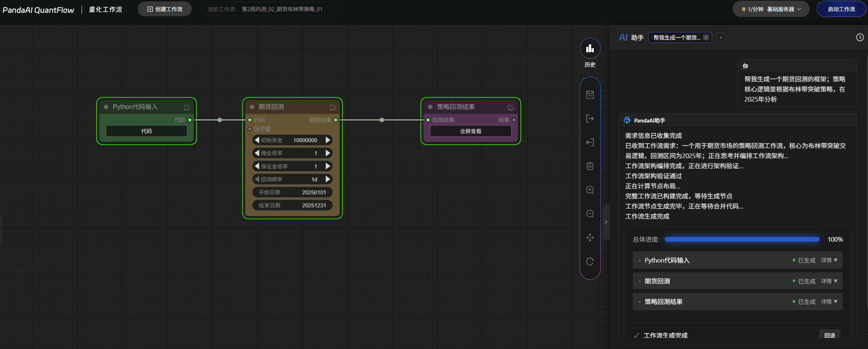Image resolution: width=868 pixels, height=349 pixels.
Task: Open the chat history clock icon
Action: pos(860,37)
